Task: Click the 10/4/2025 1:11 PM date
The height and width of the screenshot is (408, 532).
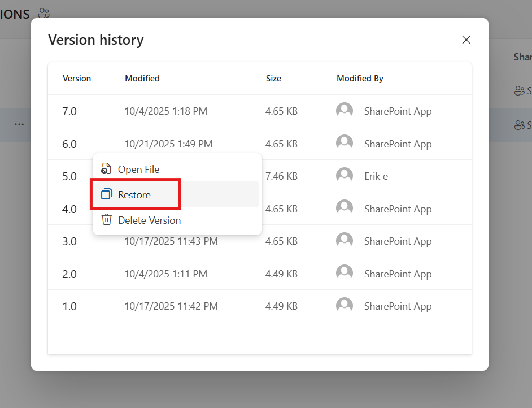Action: (165, 274)
